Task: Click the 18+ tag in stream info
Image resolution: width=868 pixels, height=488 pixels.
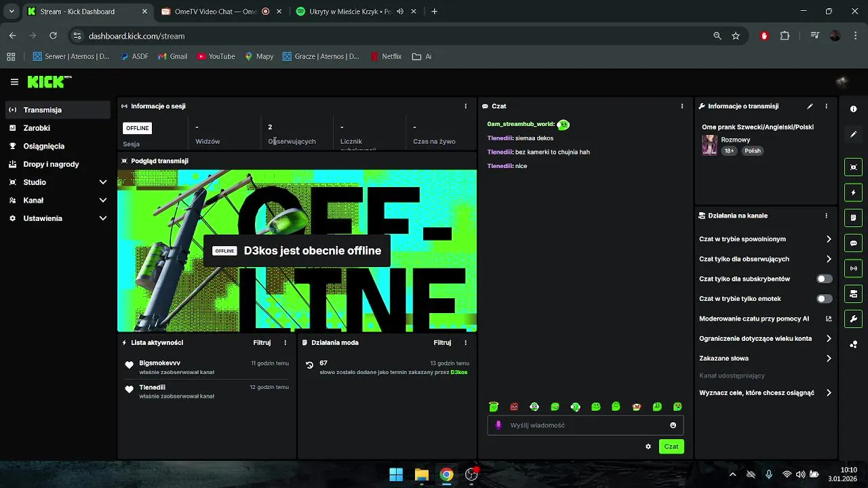Action: point(729,151)
